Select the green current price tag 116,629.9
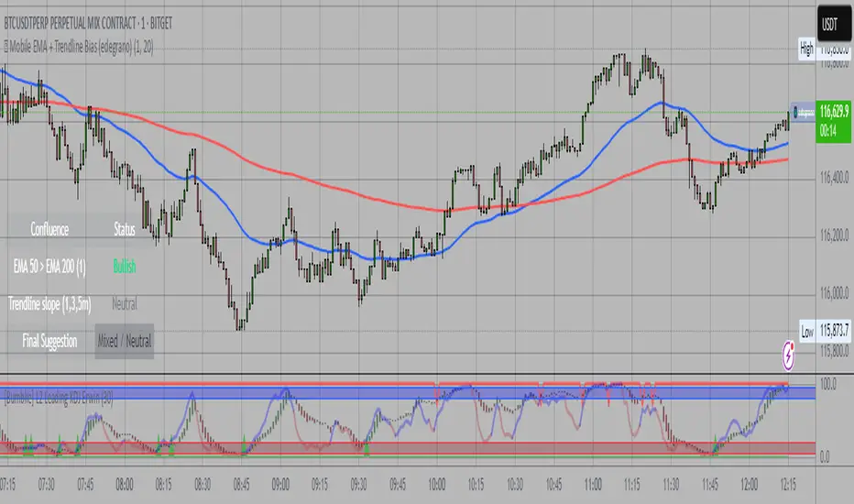This screenshot has height=504, width=854. click(x=833, y=121)
